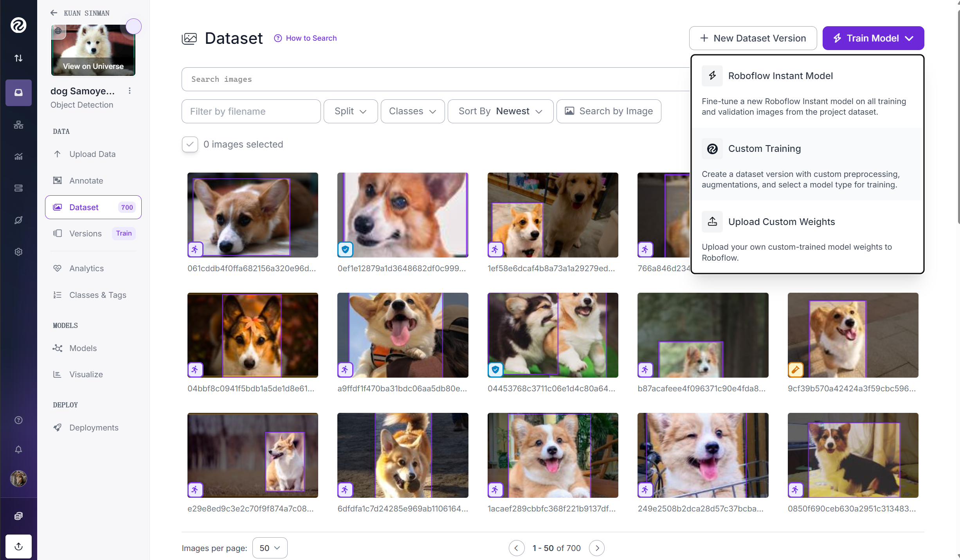Open project three-dot options menu

130,91
